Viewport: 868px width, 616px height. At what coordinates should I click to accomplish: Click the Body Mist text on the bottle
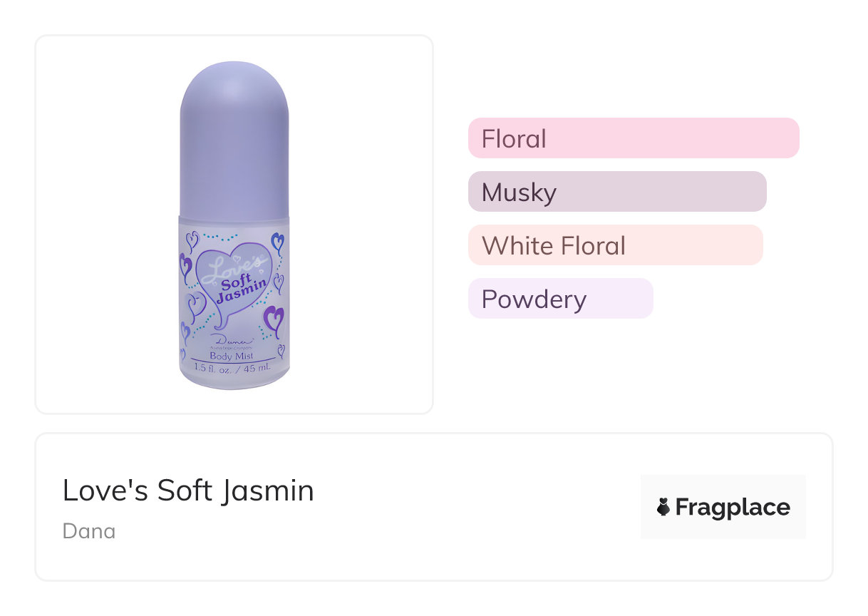(232, 356)
